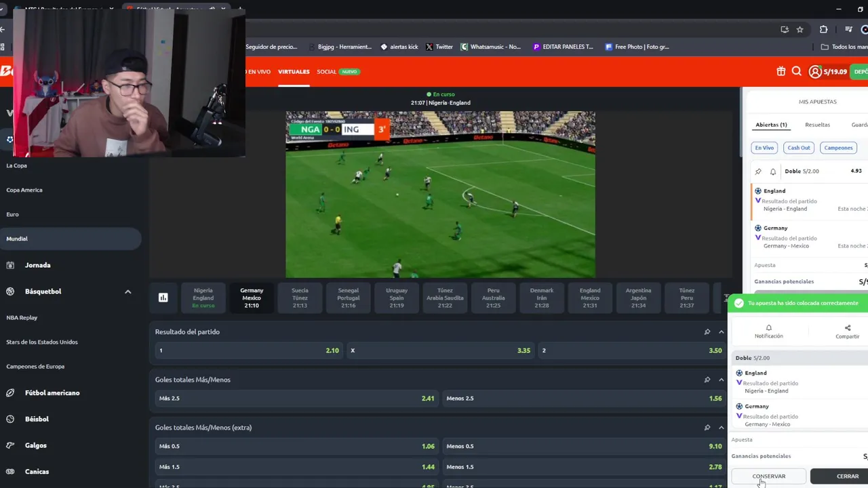Bet on draw X at odds 3.35
The image size is (868, 488).
439,350
